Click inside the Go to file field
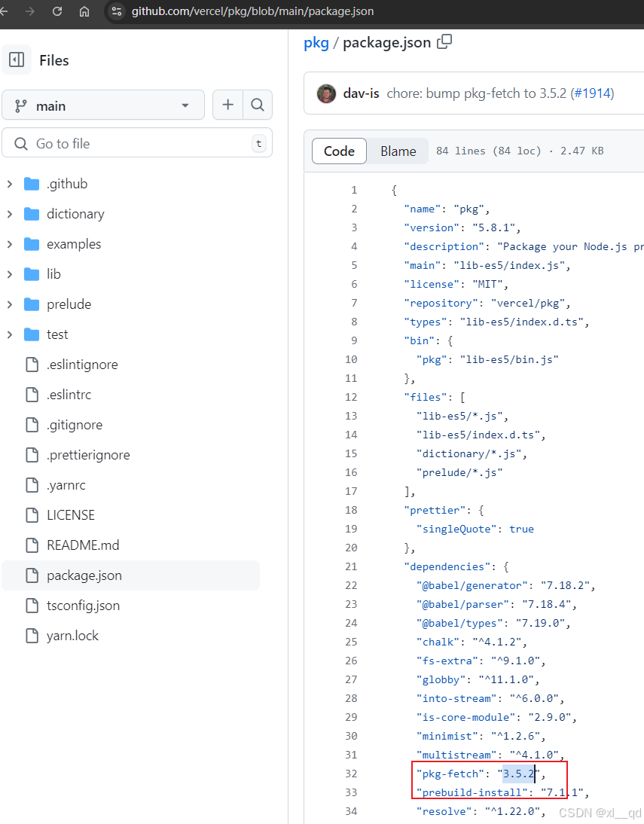This screenshot has height=824, width=644. click(137, 143)
